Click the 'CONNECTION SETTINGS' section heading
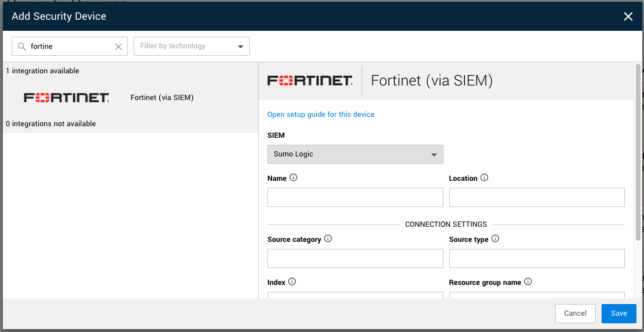Image resolution: width=644 pixels, height=332 pixels. pos(446,224)
